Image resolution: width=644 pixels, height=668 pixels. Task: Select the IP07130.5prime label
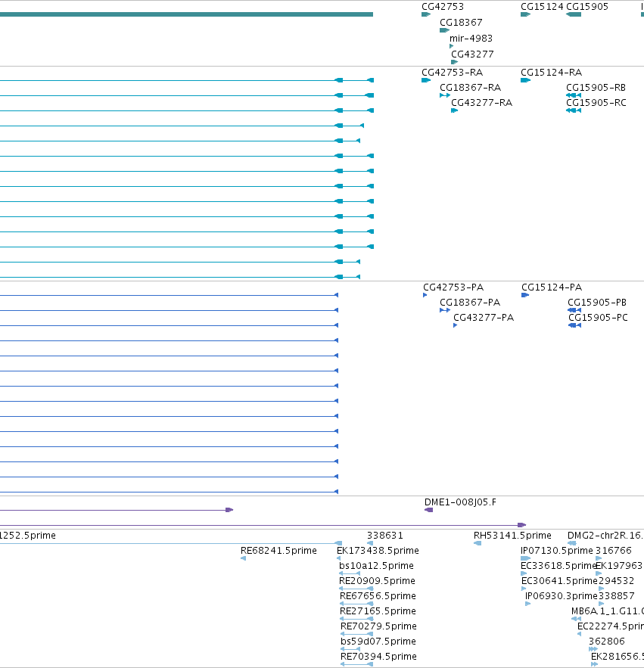pos(557,551)
